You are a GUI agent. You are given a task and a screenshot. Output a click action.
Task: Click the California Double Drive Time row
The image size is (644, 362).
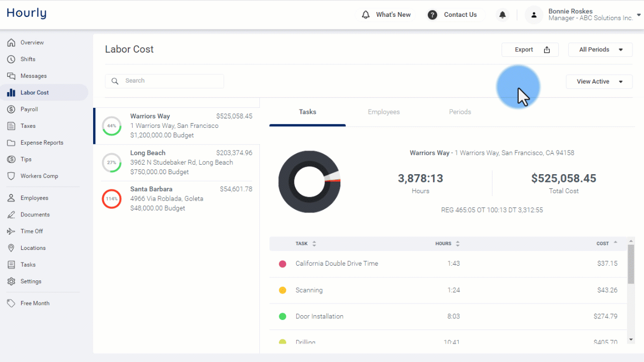[448, 264]
